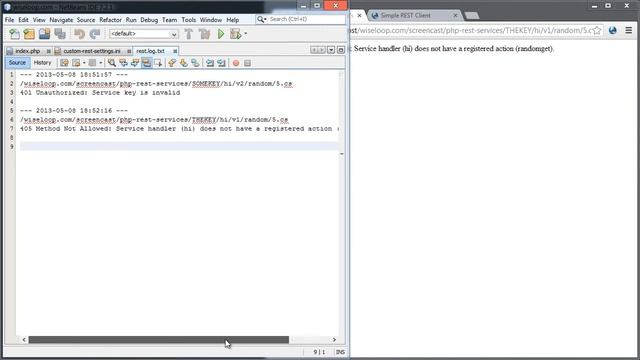Screen dimensions: 640x360
Task: Select the Simple REST Client browser tab
Action: [414, 16]
